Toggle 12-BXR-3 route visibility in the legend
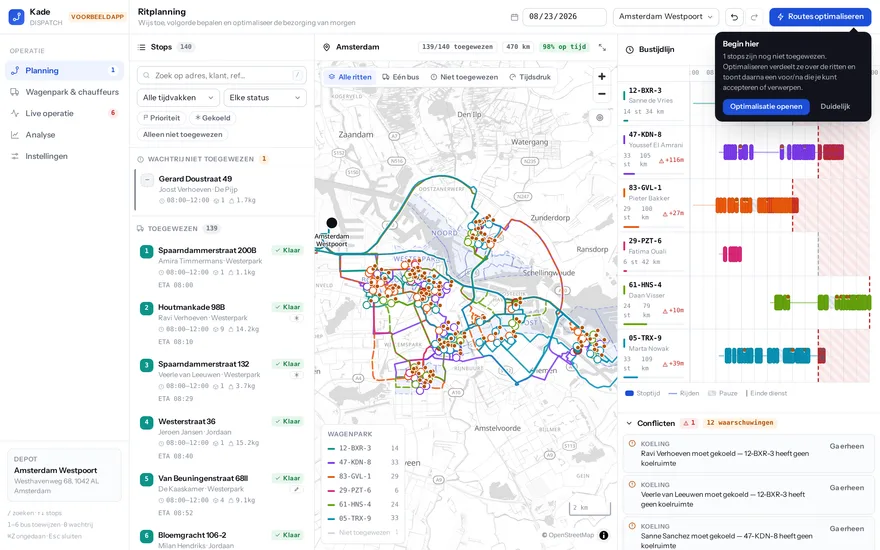This screenshot has width=880, height=550. [x=363, y=448]
